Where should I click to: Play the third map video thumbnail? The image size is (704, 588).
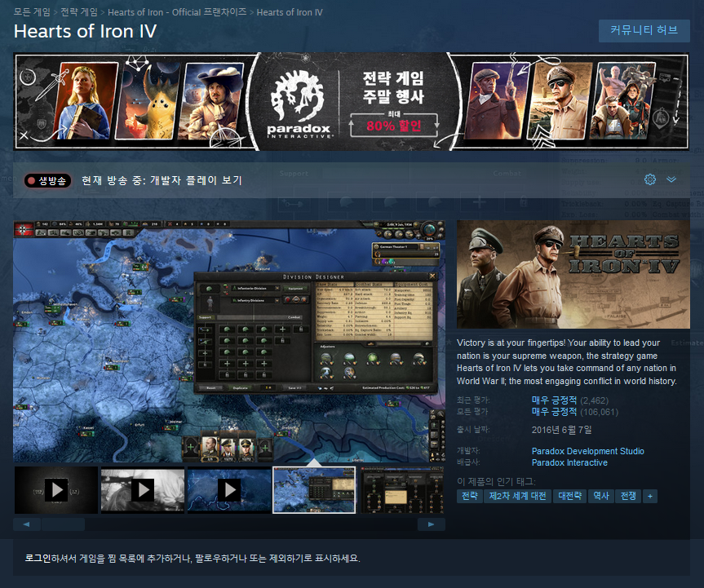[x=229, y=489]
